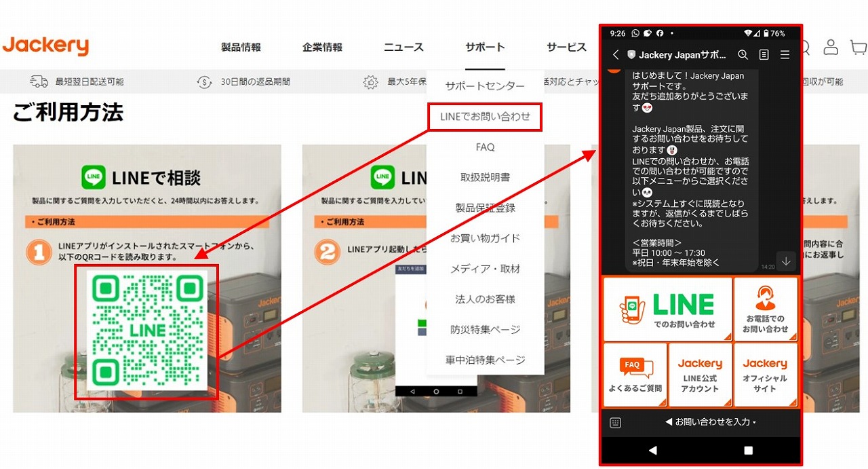Tap the WhatsApp icon in phone status bar

pyautogui.click(x=635, y=33)
